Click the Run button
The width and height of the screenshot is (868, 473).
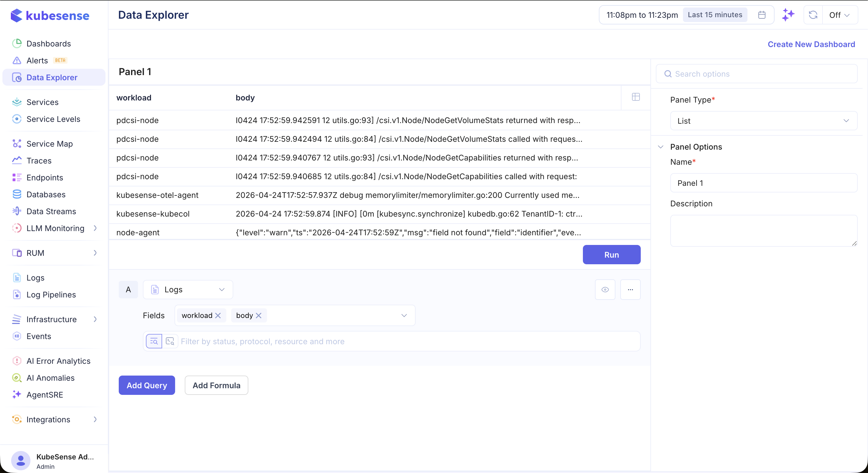pos(611,255)
